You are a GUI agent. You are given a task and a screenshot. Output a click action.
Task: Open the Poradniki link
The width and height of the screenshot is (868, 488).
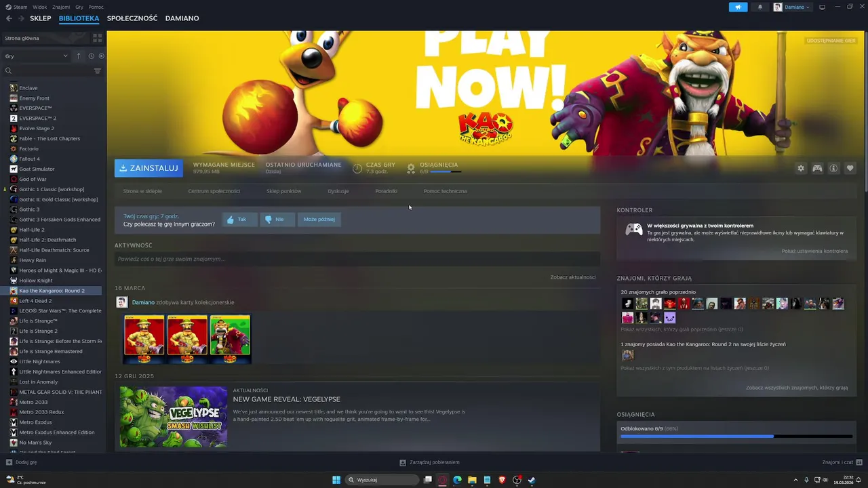(387, 191)
